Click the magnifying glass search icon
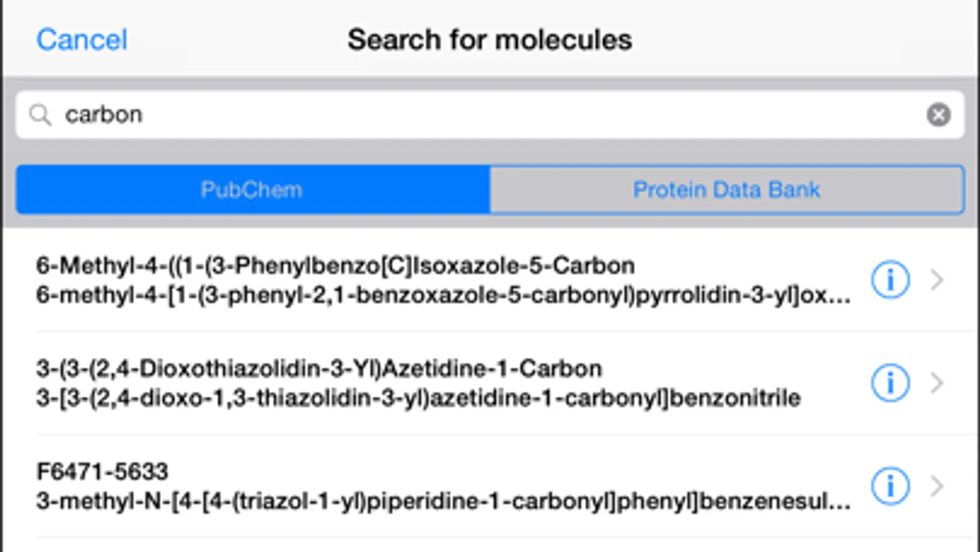980x552 pixels. [x=40, y=115]
